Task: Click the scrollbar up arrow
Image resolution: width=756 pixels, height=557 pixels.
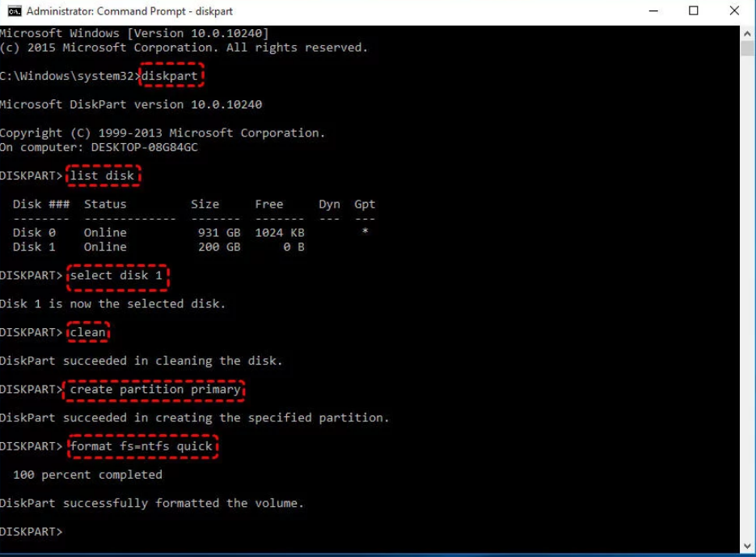Action: coord(749,34)
